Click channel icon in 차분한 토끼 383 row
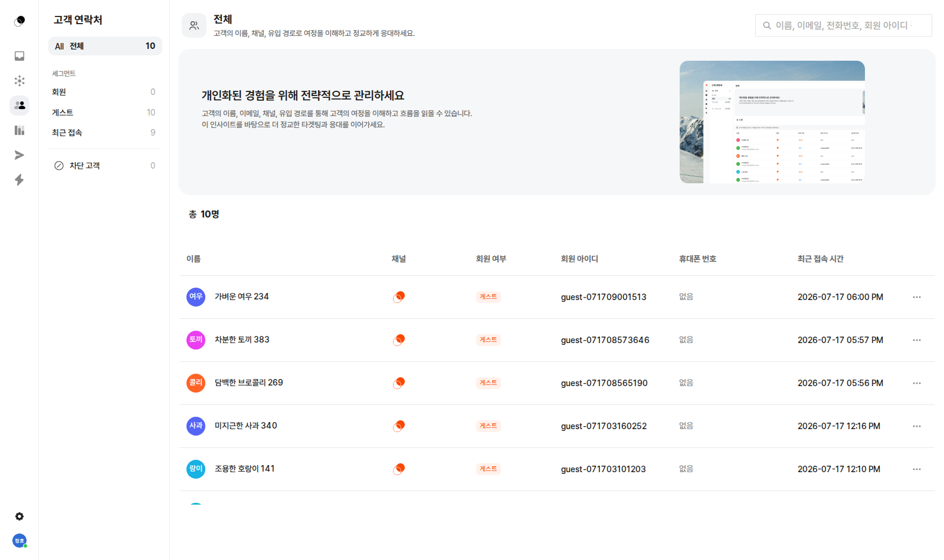The image size is (944, 560). click(x=399, y=340)
